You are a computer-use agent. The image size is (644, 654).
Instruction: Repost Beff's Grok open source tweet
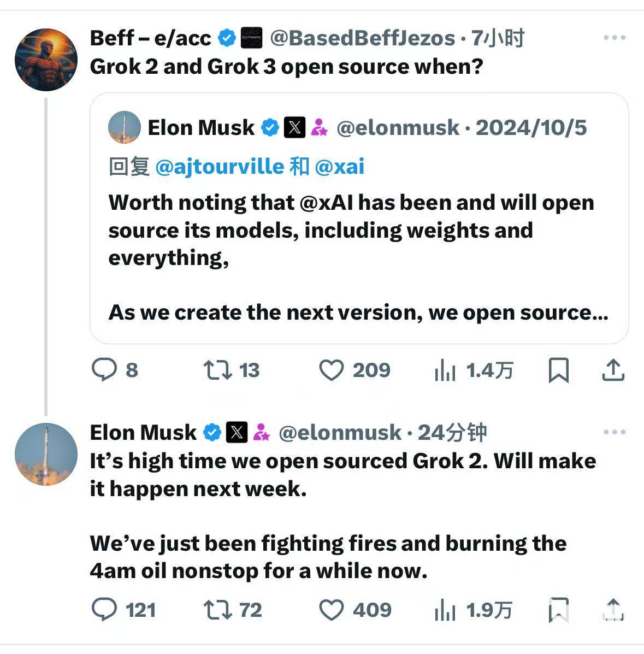coord(218,370)
